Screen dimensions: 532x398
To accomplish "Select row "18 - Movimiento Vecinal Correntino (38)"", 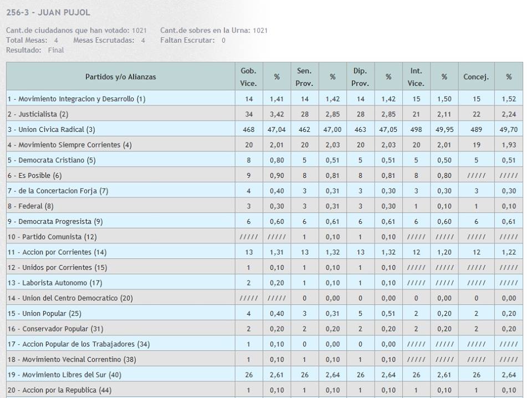I will click(265, 359).
